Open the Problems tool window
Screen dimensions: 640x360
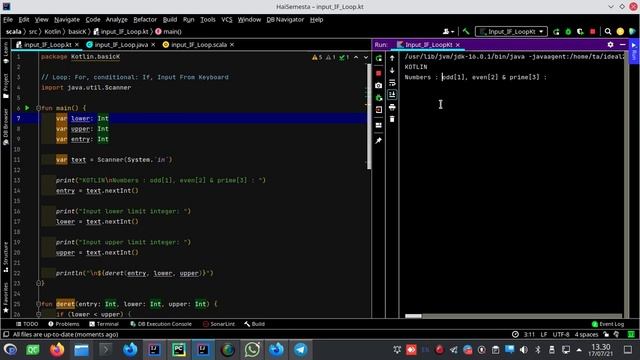(64, 324)
